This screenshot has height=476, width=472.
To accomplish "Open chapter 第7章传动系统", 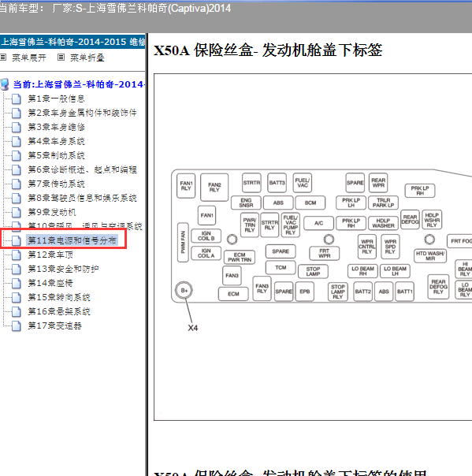I will 56,184.
